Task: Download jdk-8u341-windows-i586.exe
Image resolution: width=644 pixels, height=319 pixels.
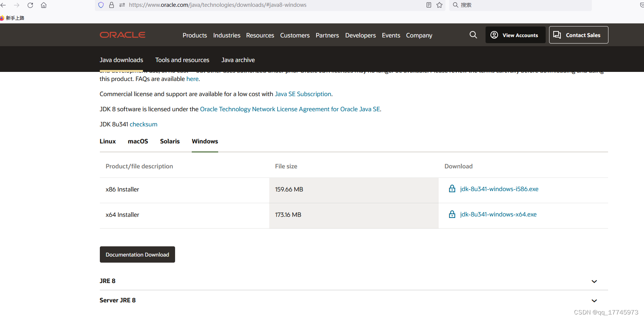Action: (x=499, y=189)
